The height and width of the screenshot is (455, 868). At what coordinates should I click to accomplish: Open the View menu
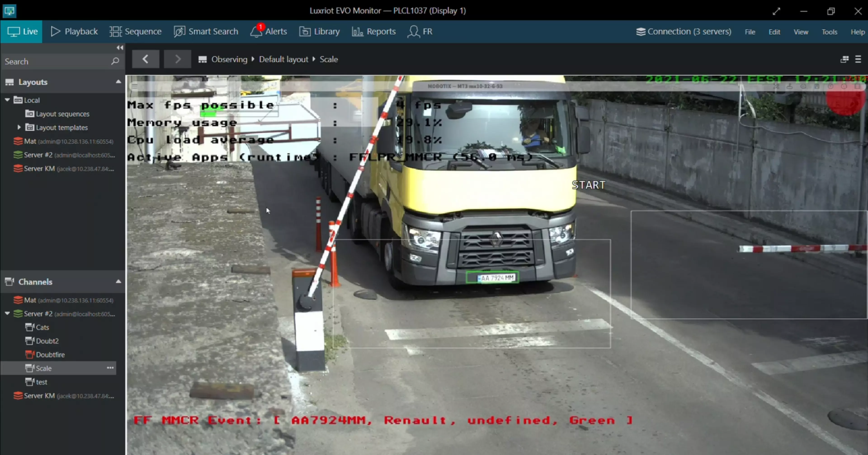pyautogui.click(x=801, y=32)
